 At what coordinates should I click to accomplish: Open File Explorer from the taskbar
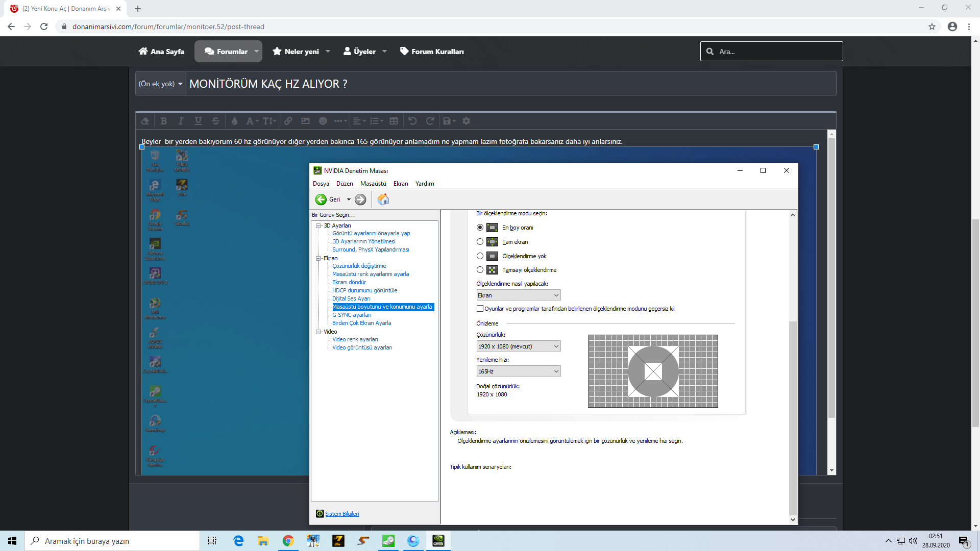[x=263, y=541]
